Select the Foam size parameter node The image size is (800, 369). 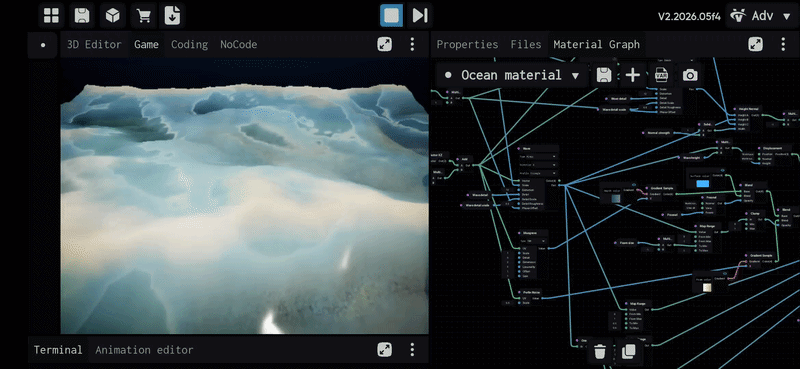[x=626, y=243]
